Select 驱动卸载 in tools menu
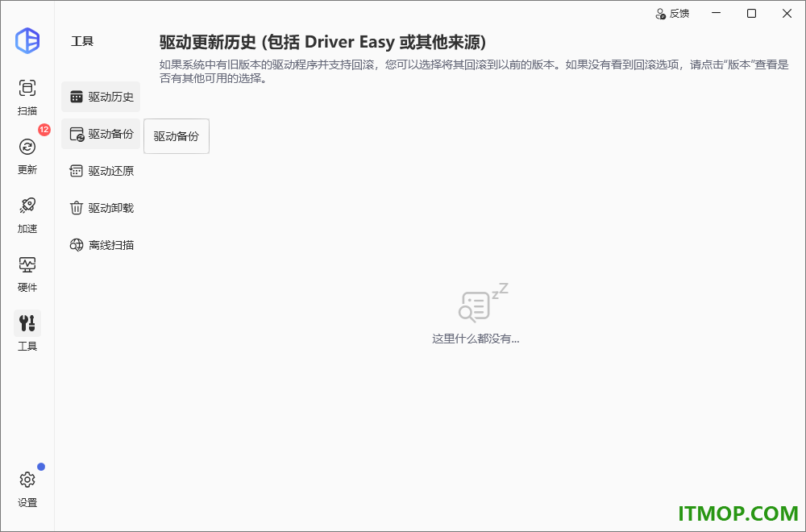Screen dimensions: 806x532 point(101,208)
